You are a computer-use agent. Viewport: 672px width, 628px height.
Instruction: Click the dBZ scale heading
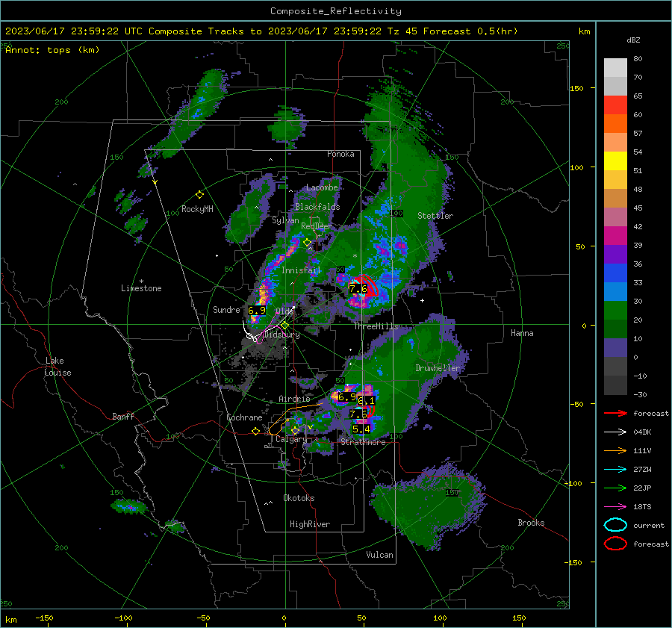[x=633, y=40]
